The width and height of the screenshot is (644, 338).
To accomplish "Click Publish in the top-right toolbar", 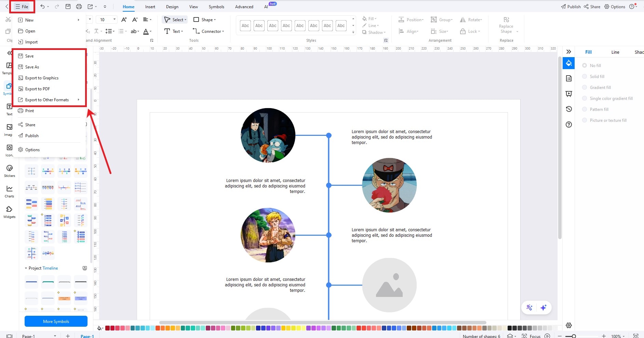I will click(x=571, y=6).
